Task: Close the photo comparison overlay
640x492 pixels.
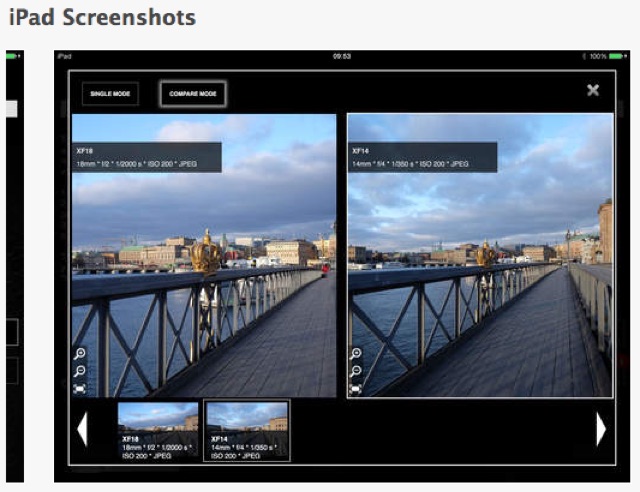Action: click(x=593, y=90)
